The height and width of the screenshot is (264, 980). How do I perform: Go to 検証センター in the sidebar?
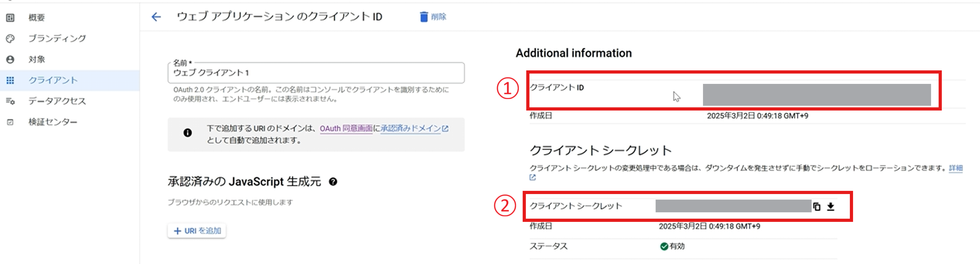tap(53, 122)
